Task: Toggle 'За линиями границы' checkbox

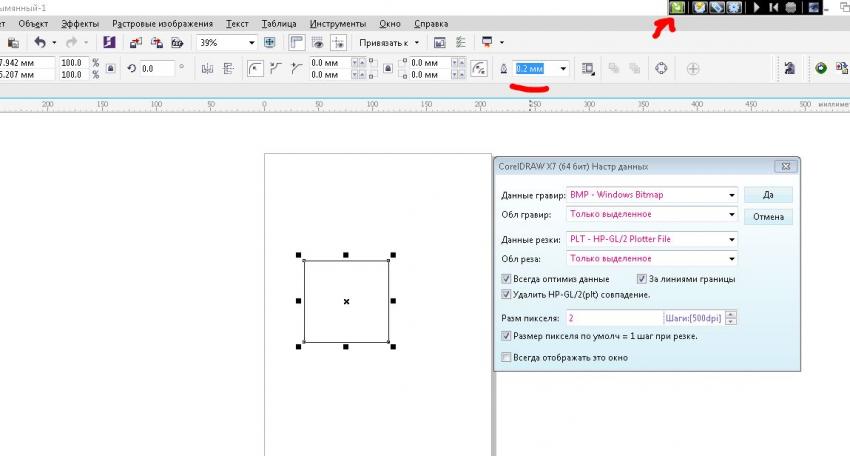Action: point(642,279)
